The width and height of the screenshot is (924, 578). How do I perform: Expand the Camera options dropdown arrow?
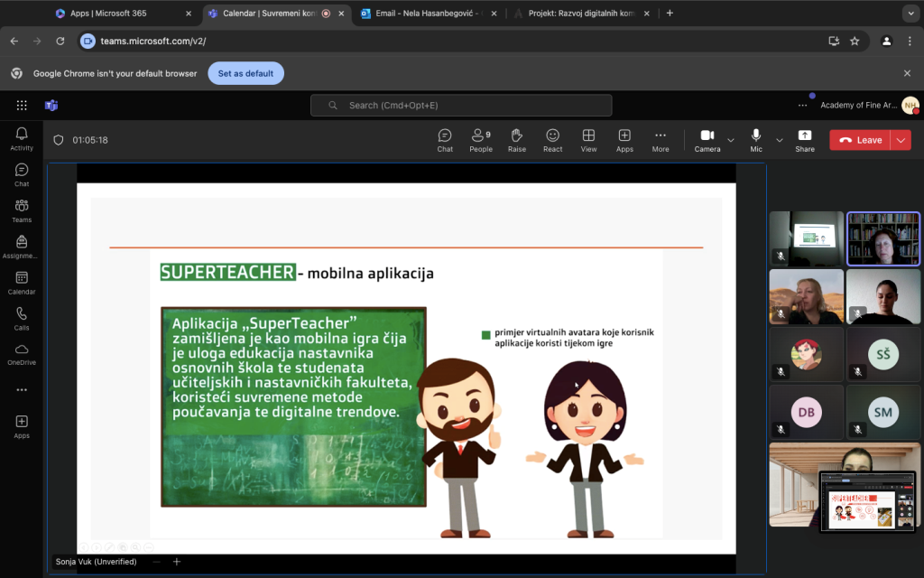pos(731,140)
